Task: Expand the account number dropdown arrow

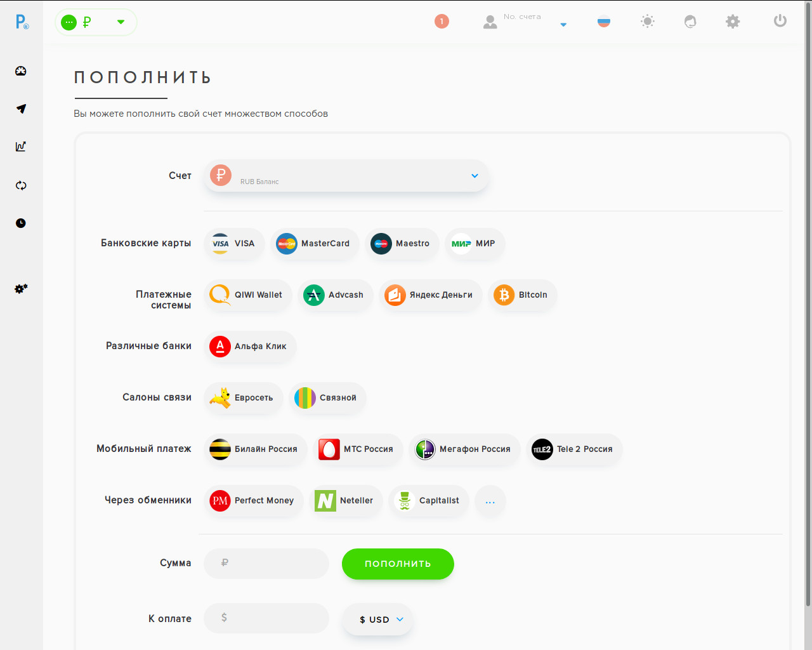Action: point(563,25)
